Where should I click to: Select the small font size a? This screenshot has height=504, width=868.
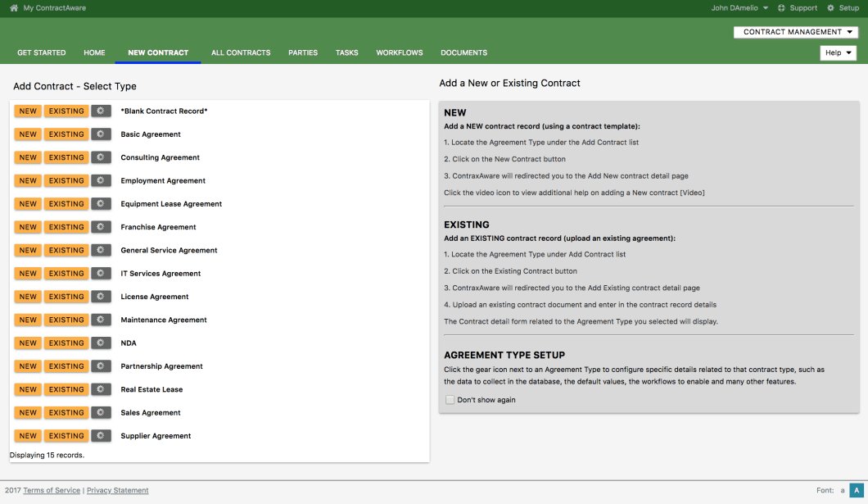(x=843, y=491)
